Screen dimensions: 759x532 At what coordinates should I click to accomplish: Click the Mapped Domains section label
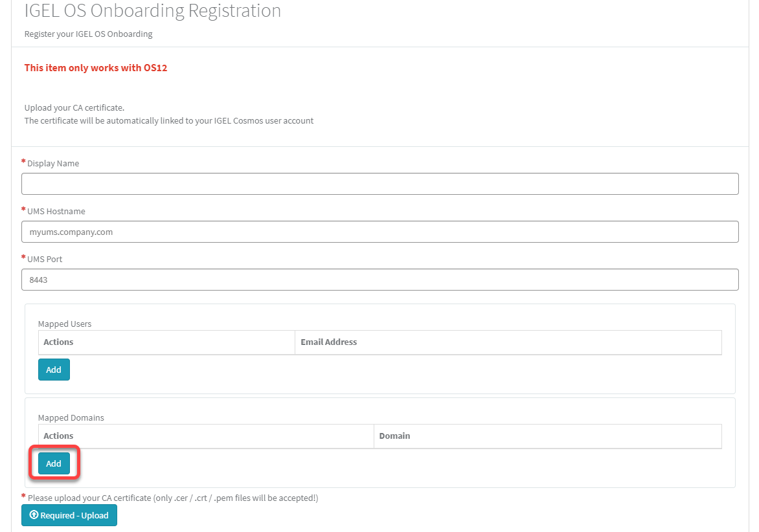71,417
